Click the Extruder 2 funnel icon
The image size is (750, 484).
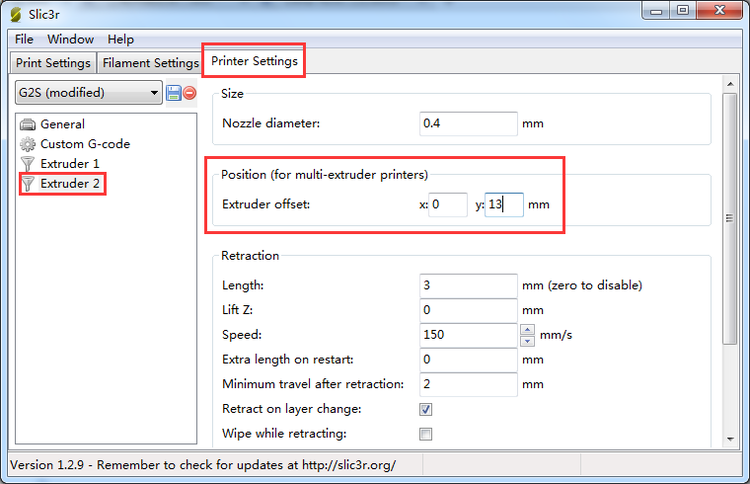[x=28, y=184]
